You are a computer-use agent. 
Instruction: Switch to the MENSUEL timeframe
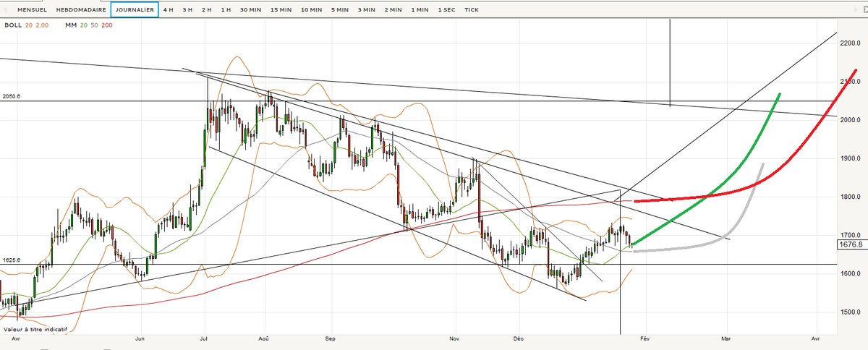[32, 10]
